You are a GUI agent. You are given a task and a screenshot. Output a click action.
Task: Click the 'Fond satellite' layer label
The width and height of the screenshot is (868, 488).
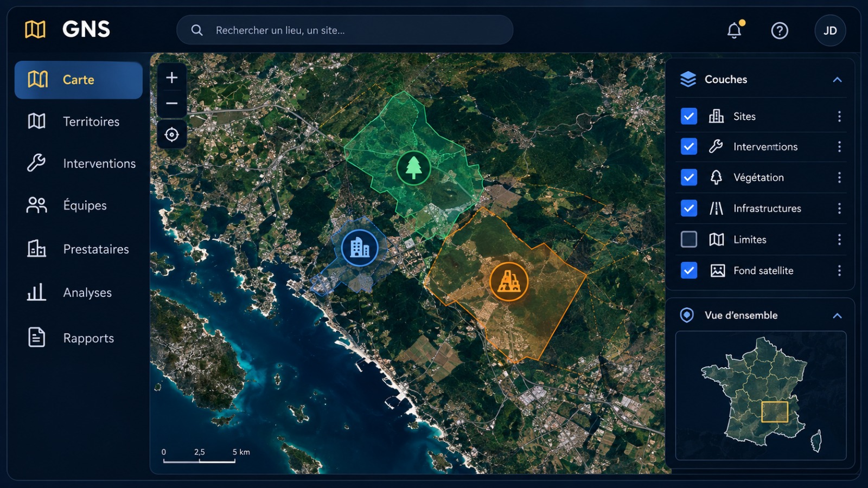[763, 270]
